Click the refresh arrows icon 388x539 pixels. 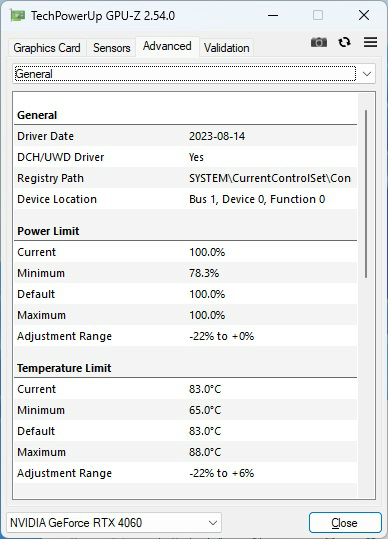[344, 42]
